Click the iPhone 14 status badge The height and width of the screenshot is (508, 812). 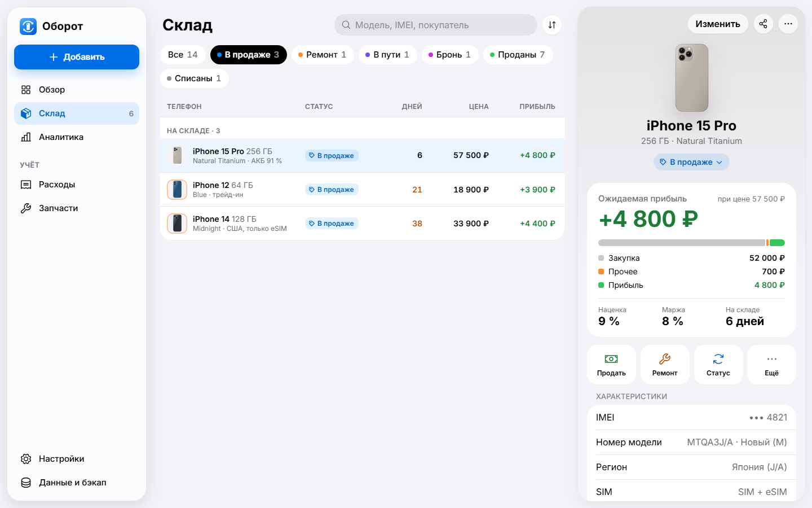pyautogui.click(x=332, y=224)
